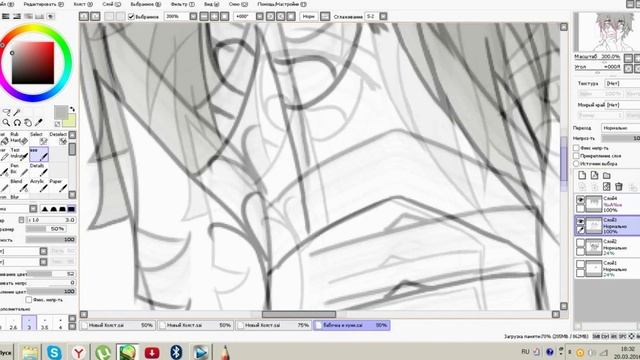Open the Переход blending mode dropdown
640x360 pixels.
tap(621, 128)
